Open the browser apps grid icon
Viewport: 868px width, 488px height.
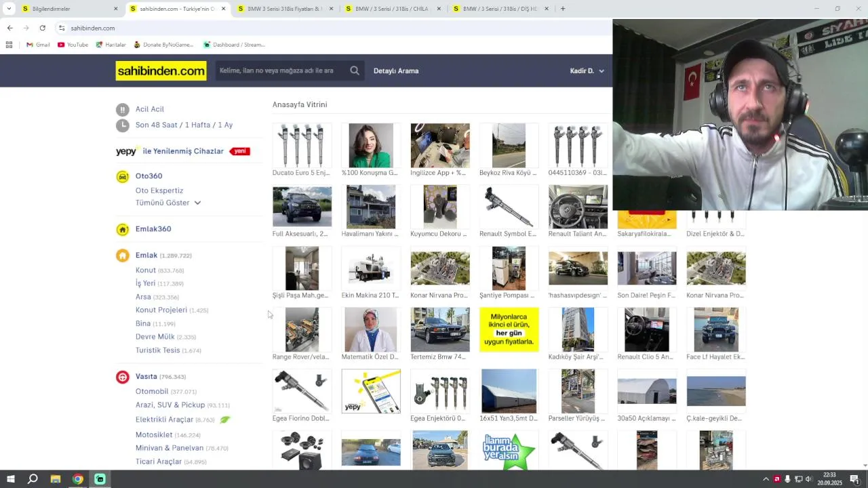coord(9,45)
